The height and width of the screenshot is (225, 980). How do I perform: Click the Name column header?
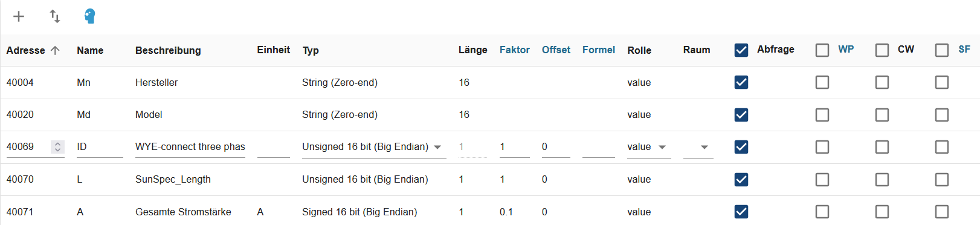click(x=90, y=50)
